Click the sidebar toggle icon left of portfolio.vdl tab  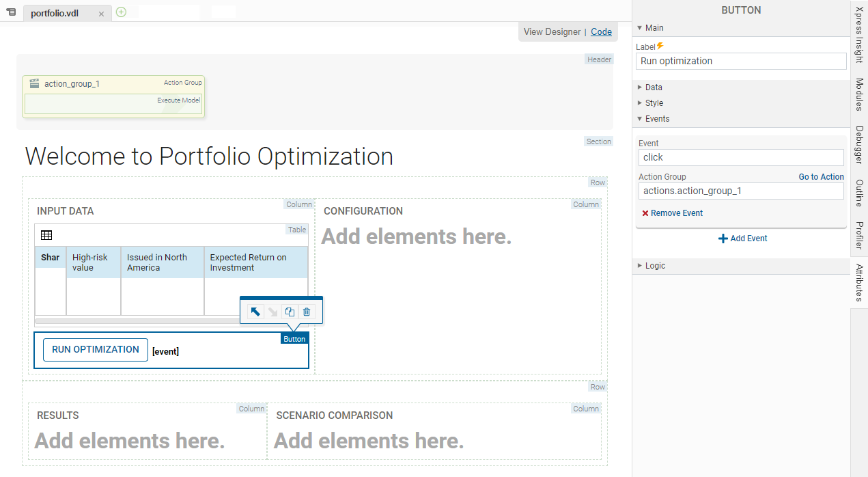11,12
